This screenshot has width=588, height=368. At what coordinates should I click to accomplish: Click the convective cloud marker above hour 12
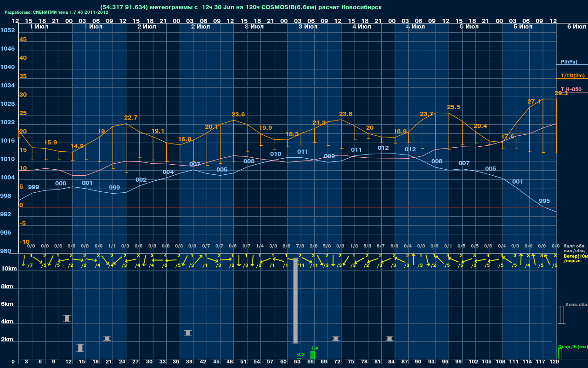67,318
